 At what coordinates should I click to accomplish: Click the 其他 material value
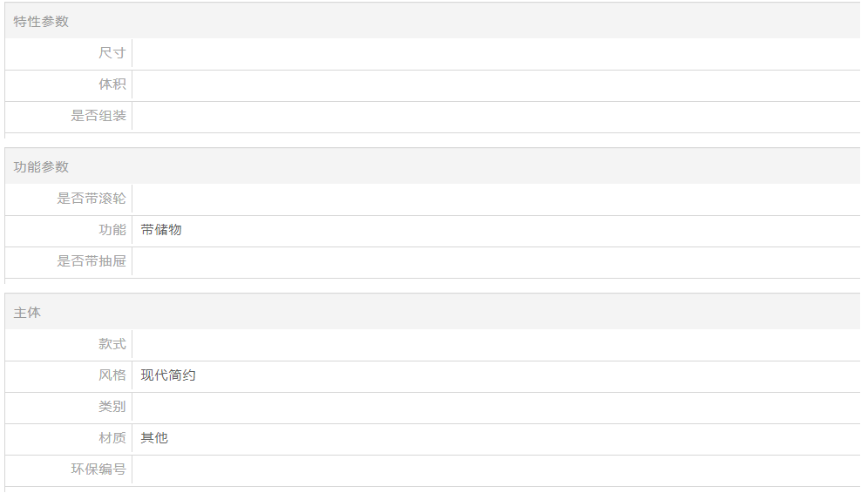click(154, 437)
